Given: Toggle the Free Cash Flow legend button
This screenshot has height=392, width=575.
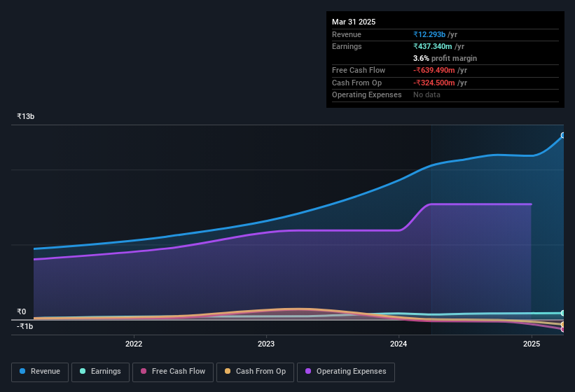Looking at the screenshot, I should (173, 372).
